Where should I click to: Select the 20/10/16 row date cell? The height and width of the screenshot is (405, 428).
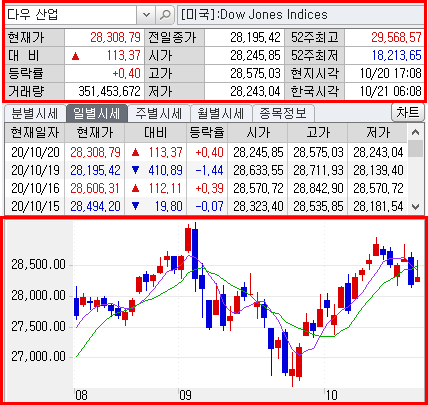click(35, 189)
